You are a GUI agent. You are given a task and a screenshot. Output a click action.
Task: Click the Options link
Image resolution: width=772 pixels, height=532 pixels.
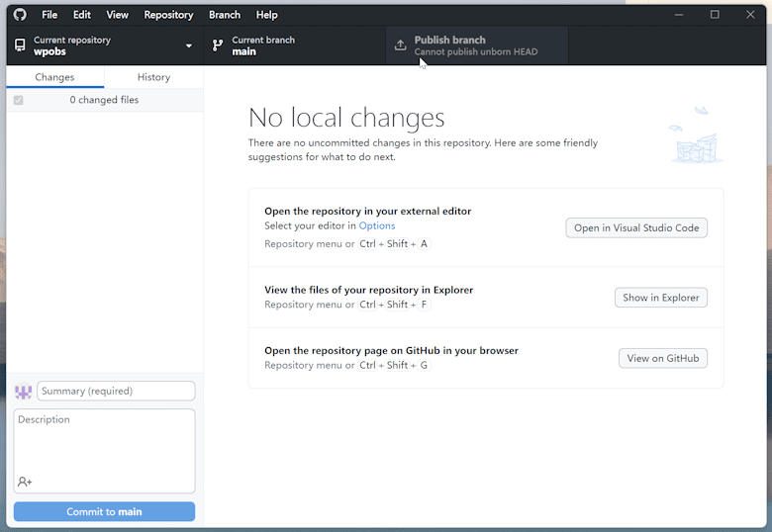pyautogui.click(x=377, y=225)
